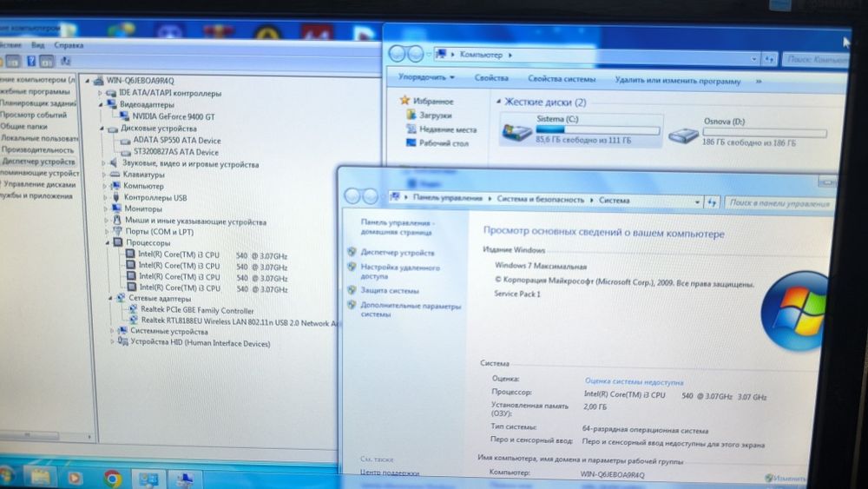Click search field in Компьютер window
Viewport: 868px width, 489px height.
[815, 59]
